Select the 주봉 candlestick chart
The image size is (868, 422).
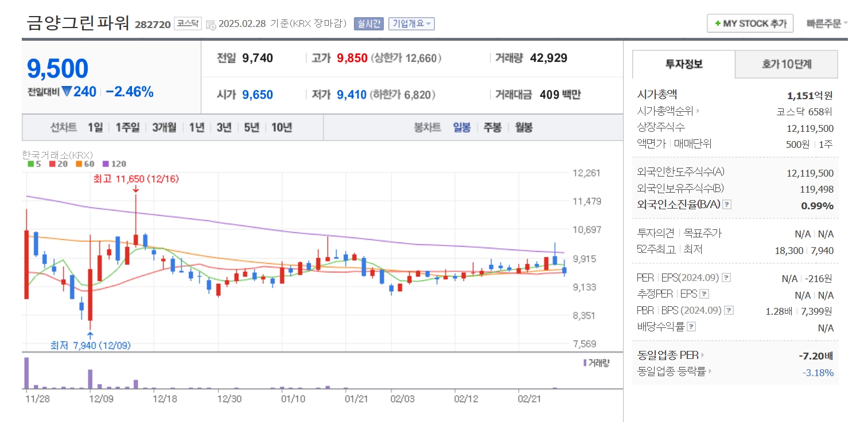(x=492, y=127)
